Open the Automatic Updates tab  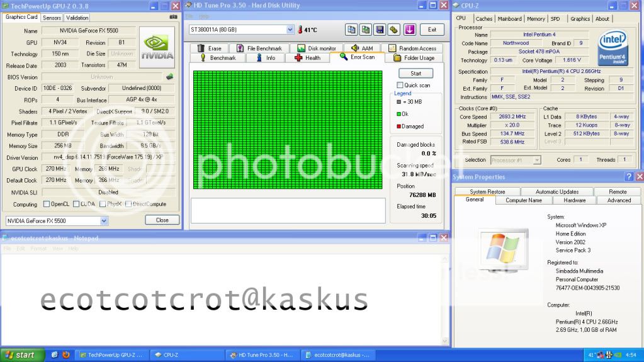(x=557, y=192)
